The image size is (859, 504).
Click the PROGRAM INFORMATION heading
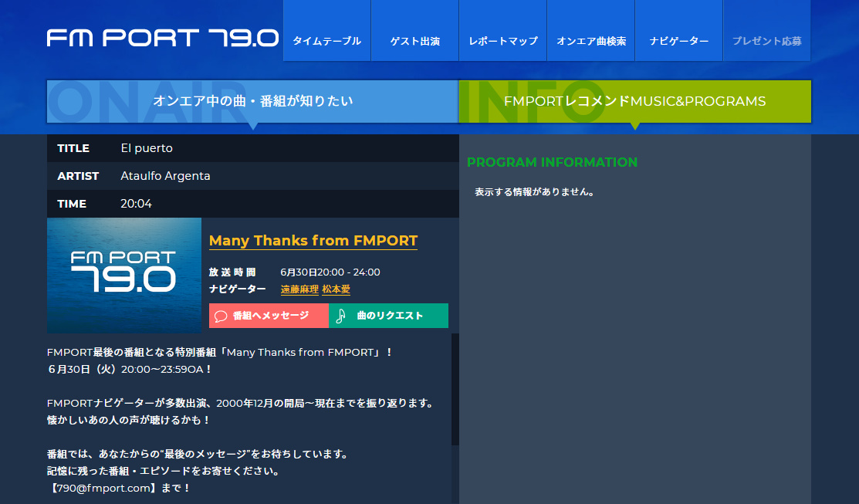tap(553, 162)
